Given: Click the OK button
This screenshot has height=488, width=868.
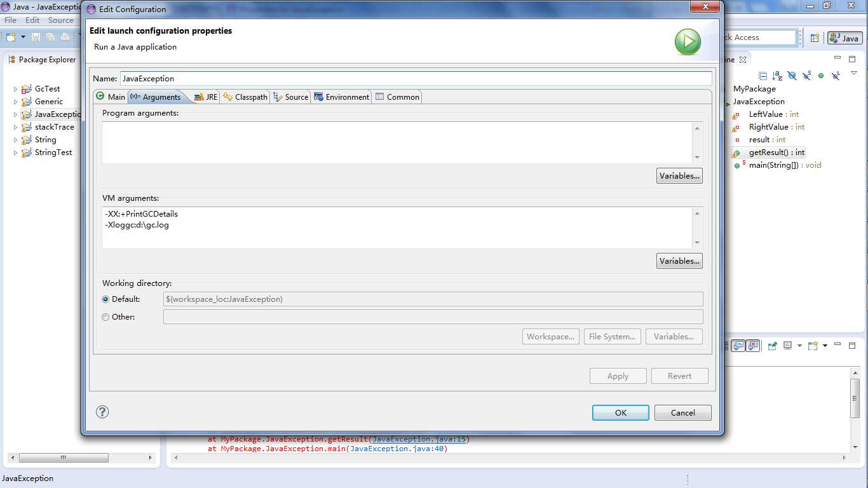Looking at the screenshot, I should pos(621,412).
